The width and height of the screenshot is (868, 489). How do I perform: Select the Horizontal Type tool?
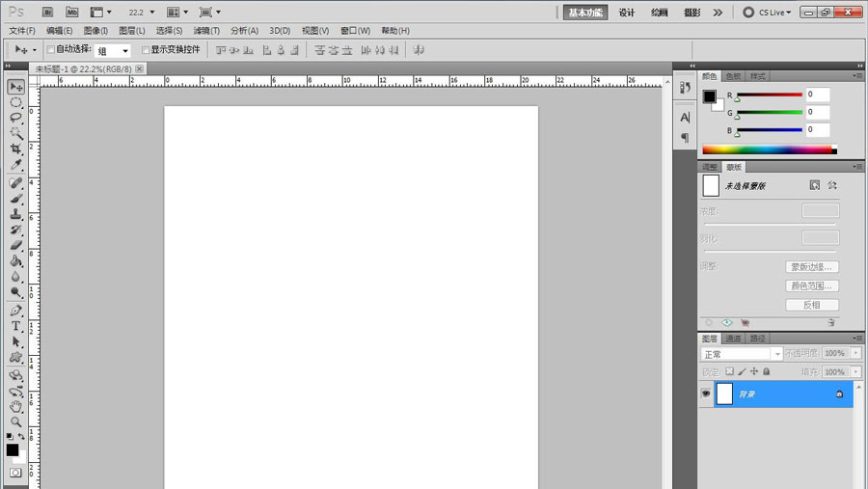(x=16, y=326)
